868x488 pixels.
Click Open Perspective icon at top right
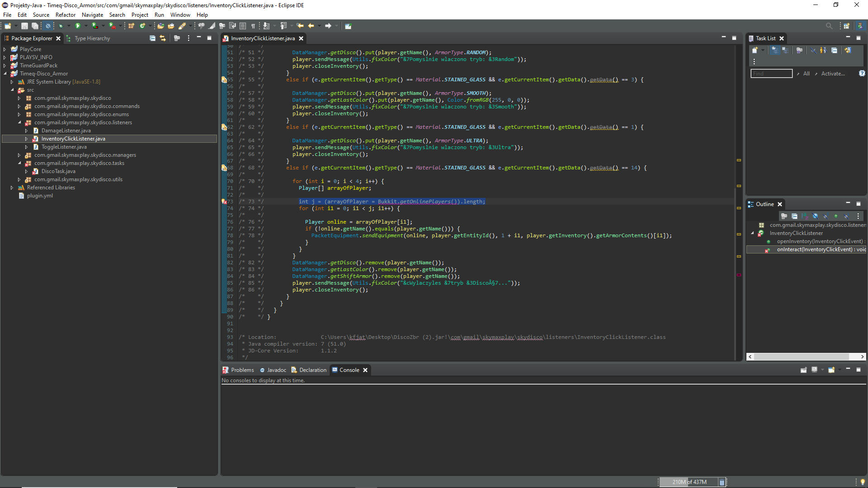pos(846,26)
